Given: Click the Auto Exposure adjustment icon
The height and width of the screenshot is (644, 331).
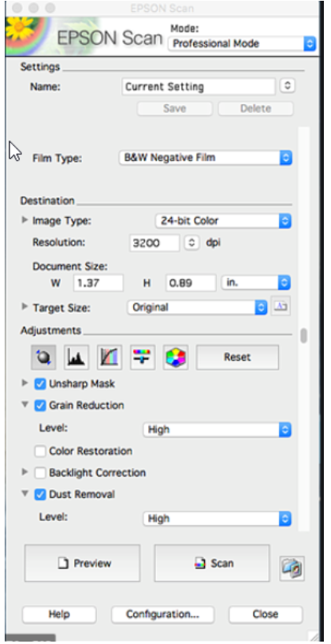Looking at the screenshot, I should pyautogui.click(x=43, y=357).
